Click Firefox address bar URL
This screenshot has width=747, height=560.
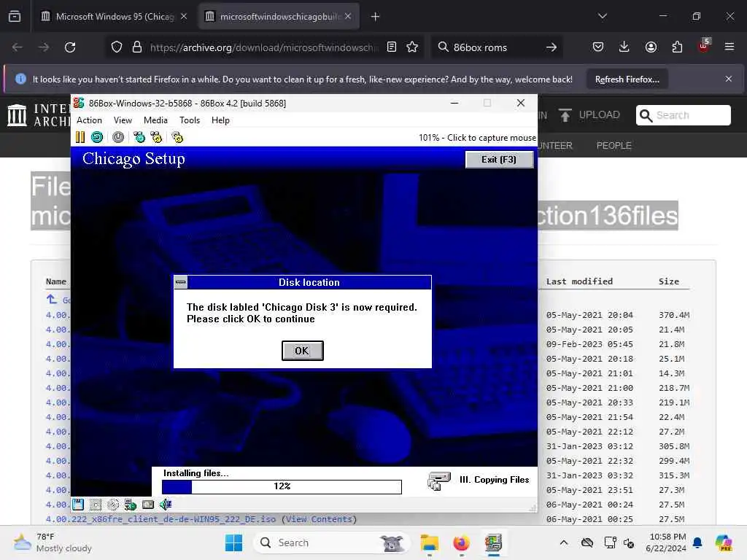263,47
